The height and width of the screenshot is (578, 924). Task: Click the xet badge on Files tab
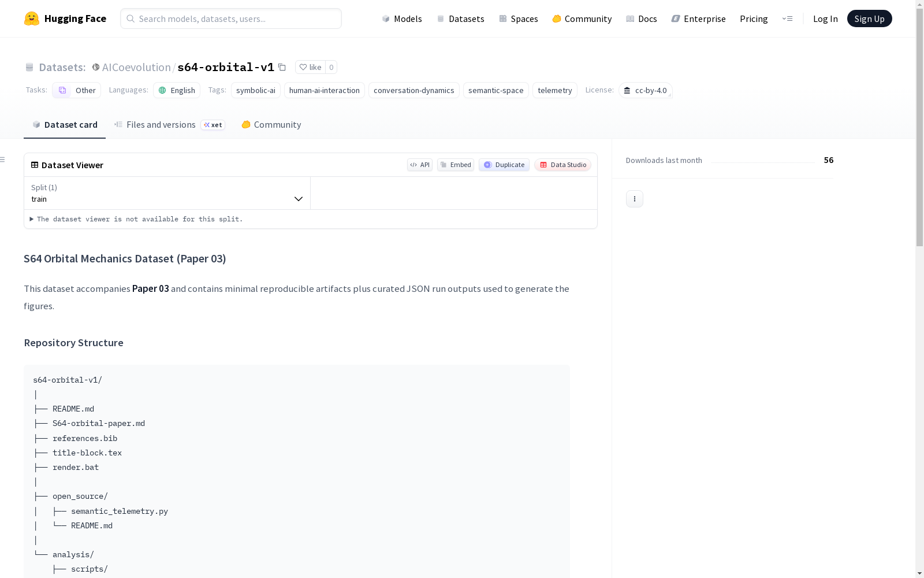(x=213, y=125)
